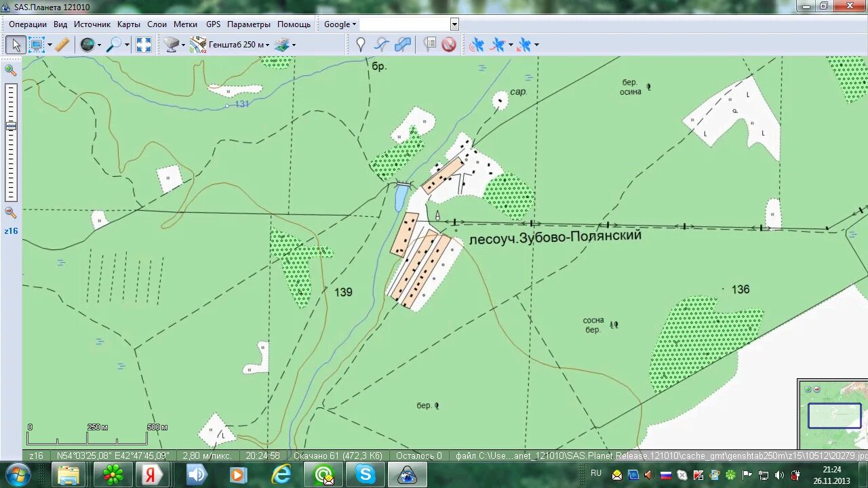Click green plus button on minimap

click(808, 390)
